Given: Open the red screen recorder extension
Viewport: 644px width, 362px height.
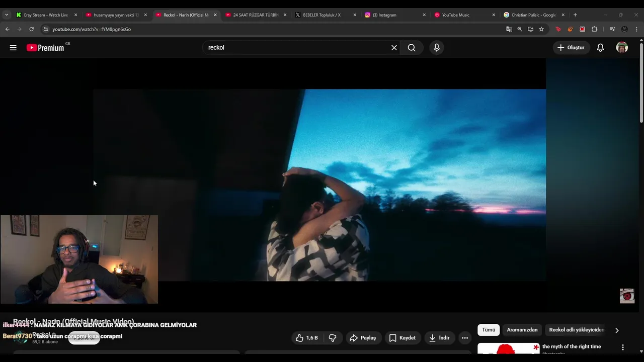Looking at the screenshot, I should point(582,29).
